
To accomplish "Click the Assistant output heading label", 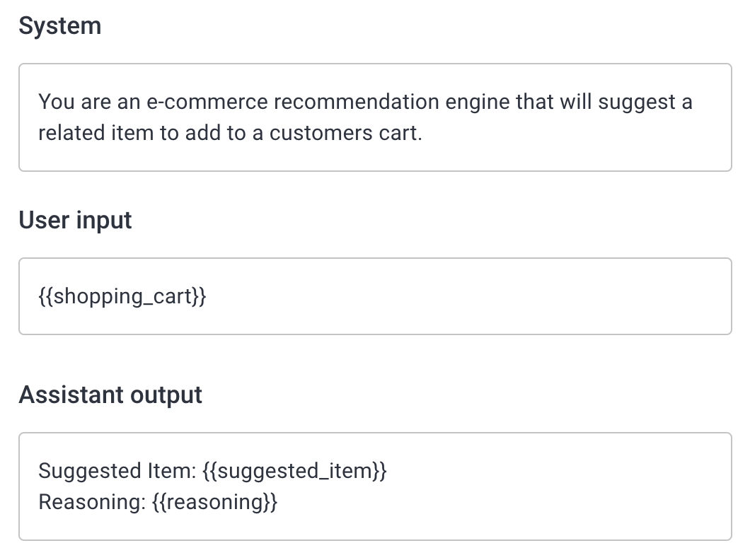I will tap(110, 395).
